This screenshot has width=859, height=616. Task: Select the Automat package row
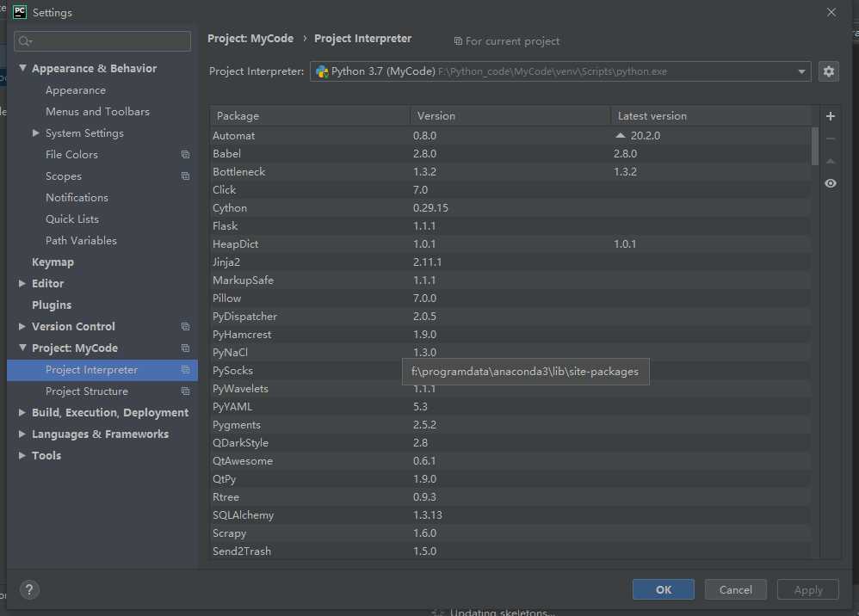(510, 135)
